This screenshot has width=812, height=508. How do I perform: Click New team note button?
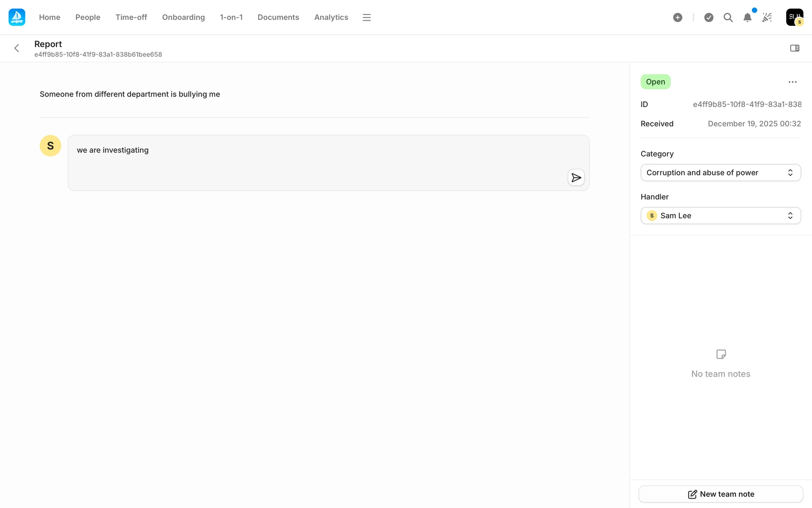tap(720, 494)
